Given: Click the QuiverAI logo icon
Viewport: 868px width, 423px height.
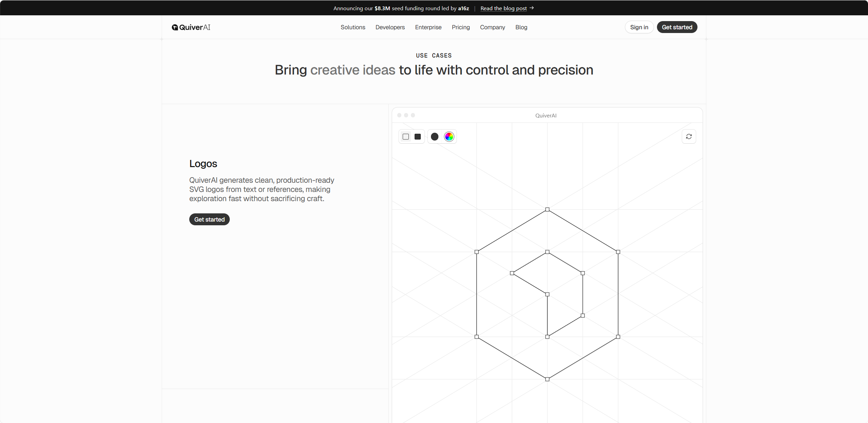Looking at the screenshot, I should tap(175, 27).
